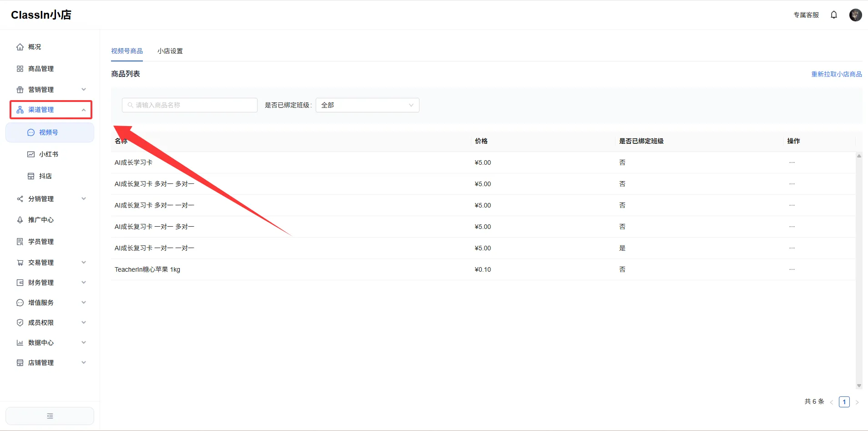Collapse the 渠道管理 chevron
This screenshot has width=868, height=431.
point(84,110)
